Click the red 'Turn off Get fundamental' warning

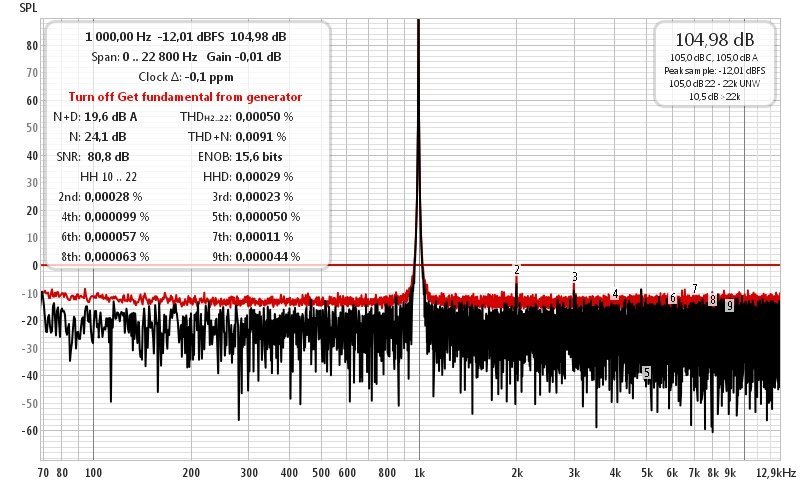pyautogui.click(x=185, y=97)
